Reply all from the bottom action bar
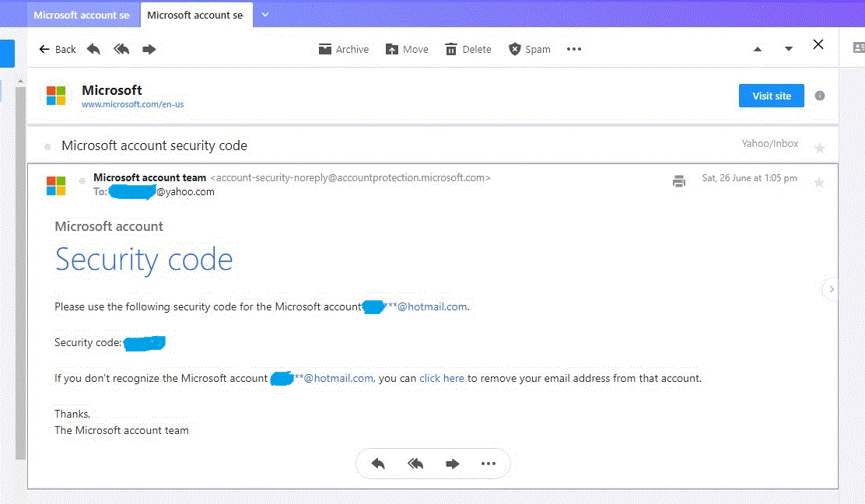Image resolution: width=865 pixels, height=504 pixels. [415, 464]
